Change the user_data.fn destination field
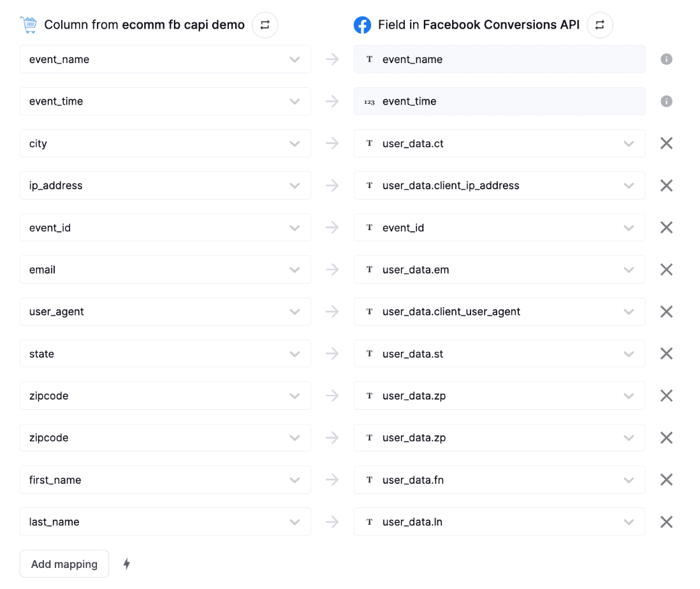This screenshot has width=700, height=589. coord(499,480)
